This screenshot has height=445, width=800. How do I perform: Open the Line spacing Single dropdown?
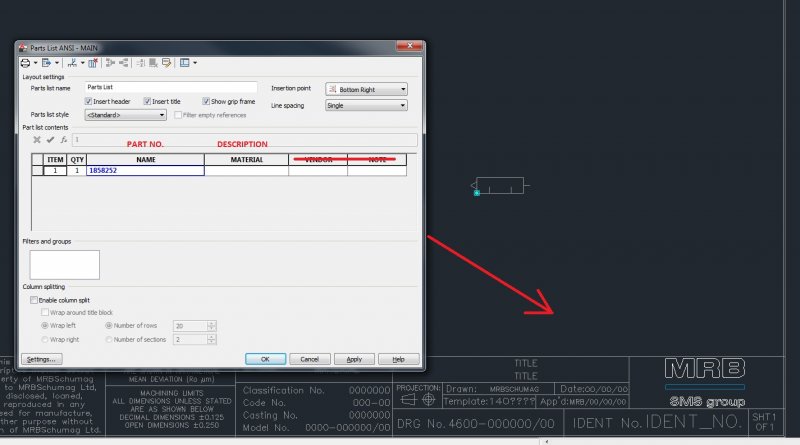(x=366, y=105)
